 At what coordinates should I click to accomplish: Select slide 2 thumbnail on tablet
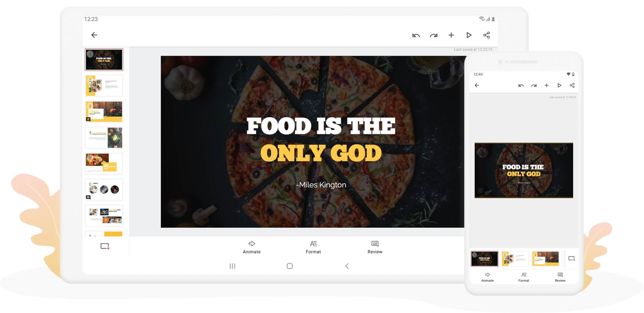pyautogui.click(x=104, y=86)
